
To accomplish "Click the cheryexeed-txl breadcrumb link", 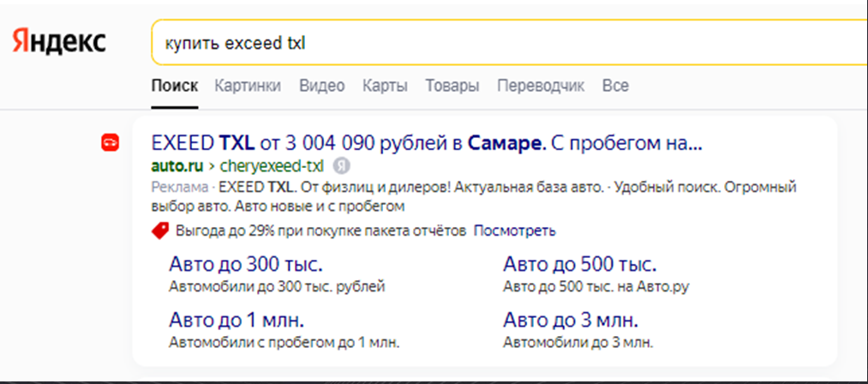I will 272,166.
